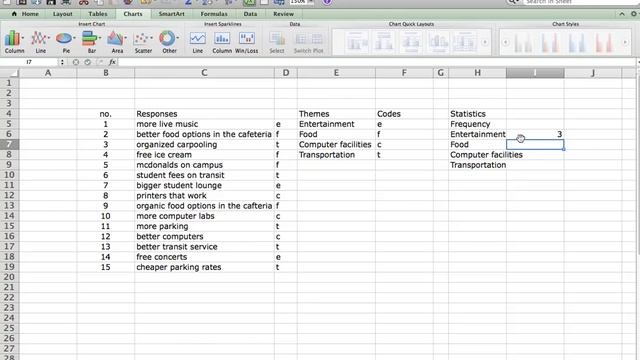Show next Chart Styles
Viewport: 640px width, 360px height.
pos(625,42)
